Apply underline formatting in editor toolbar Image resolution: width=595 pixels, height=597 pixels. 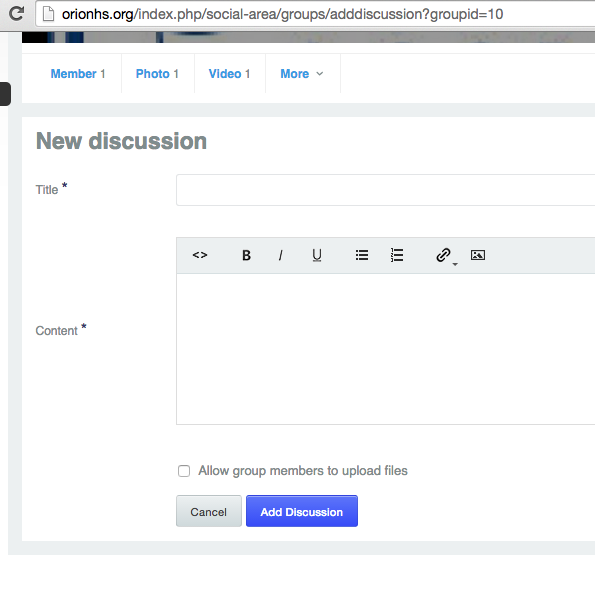[x=317, y=255]
